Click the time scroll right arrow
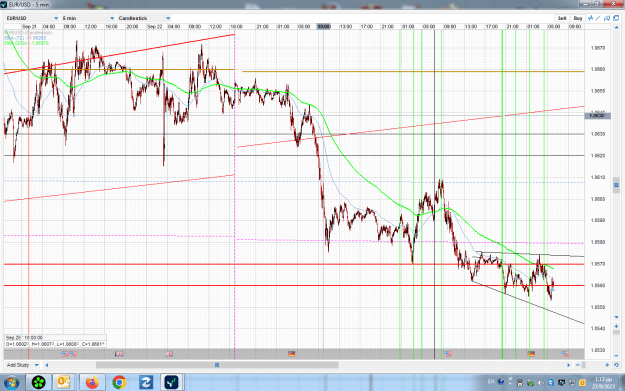625x391 pixels. pyautogui.click(x=568, y=365)
